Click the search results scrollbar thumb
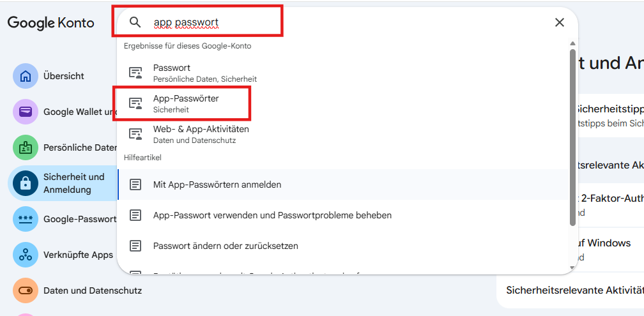The height and width of the screenshot is (316, 644). [x=572, y=137]
